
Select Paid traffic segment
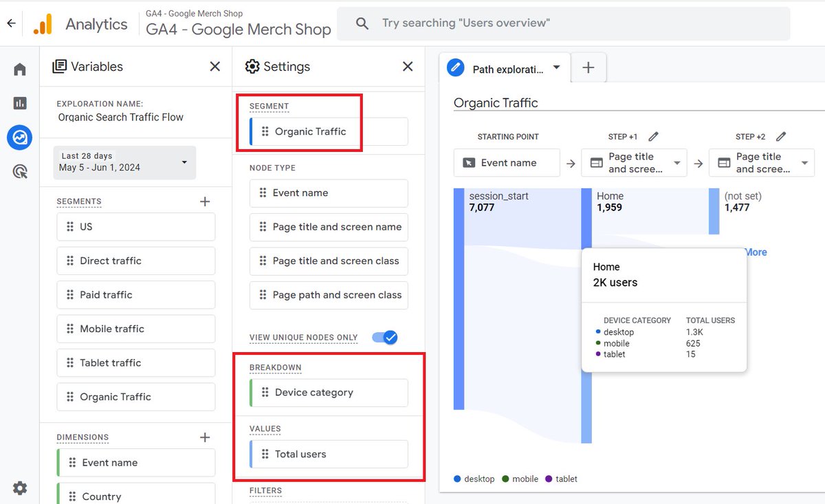(136, 294)
